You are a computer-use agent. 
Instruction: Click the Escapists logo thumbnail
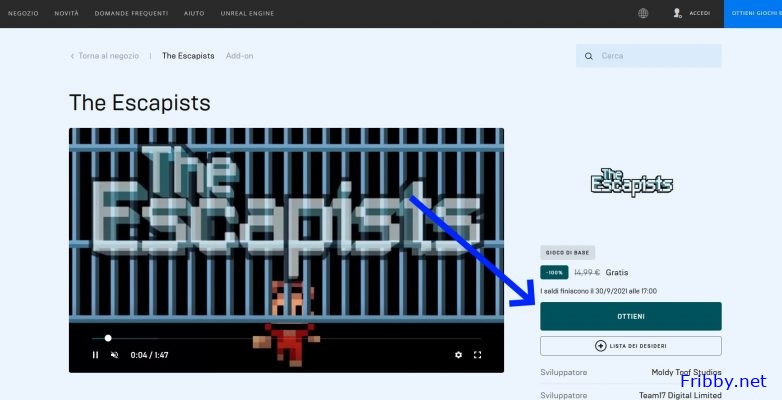tap(630, 182)
